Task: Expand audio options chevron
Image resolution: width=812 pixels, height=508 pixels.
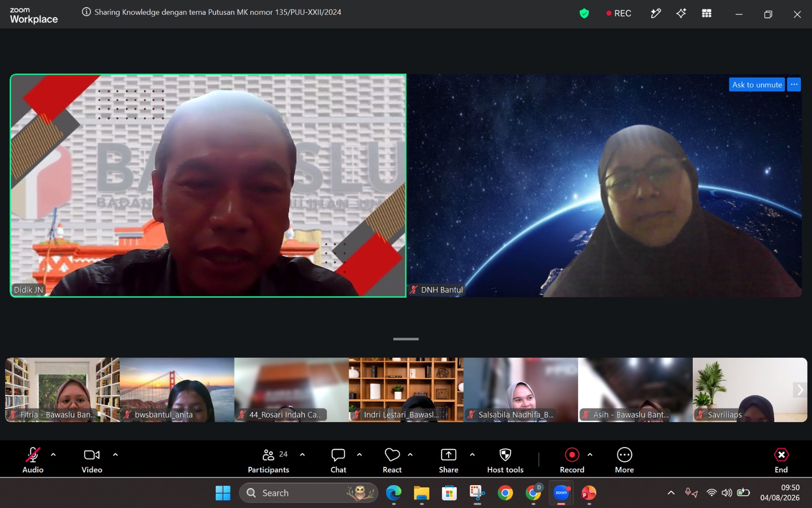Action: (x=53, y=455)
